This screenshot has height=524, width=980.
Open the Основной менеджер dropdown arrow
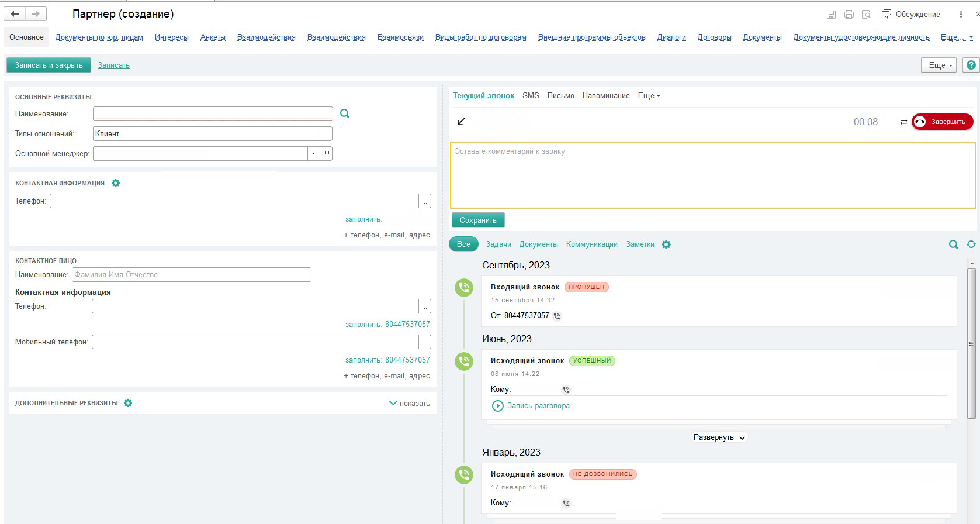[313, 154]
